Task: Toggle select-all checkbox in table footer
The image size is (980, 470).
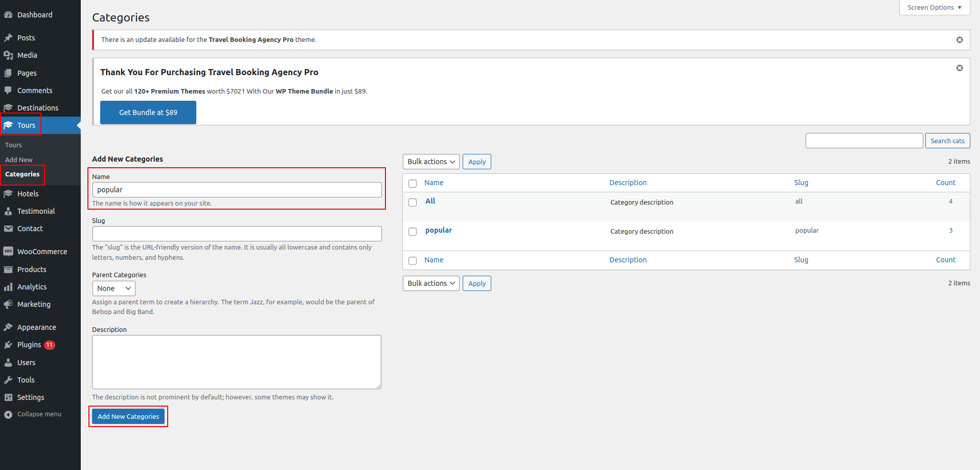Action: tap(413, 261)
